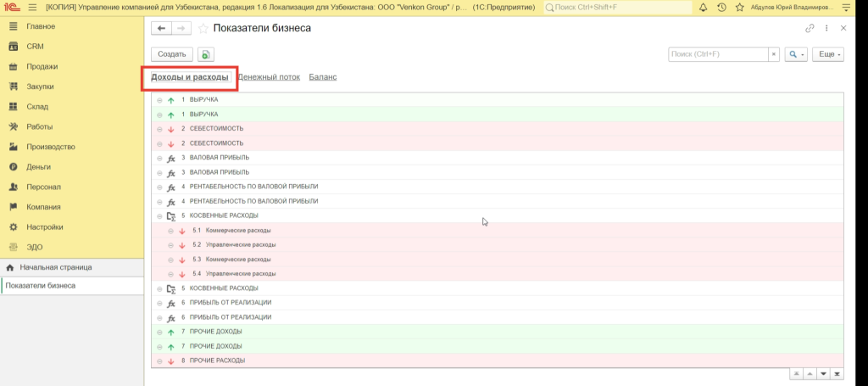The width and height of the screenshot is (868, 386).
Task: Open the magnifier search dropdown button
Action: point(795,54)
